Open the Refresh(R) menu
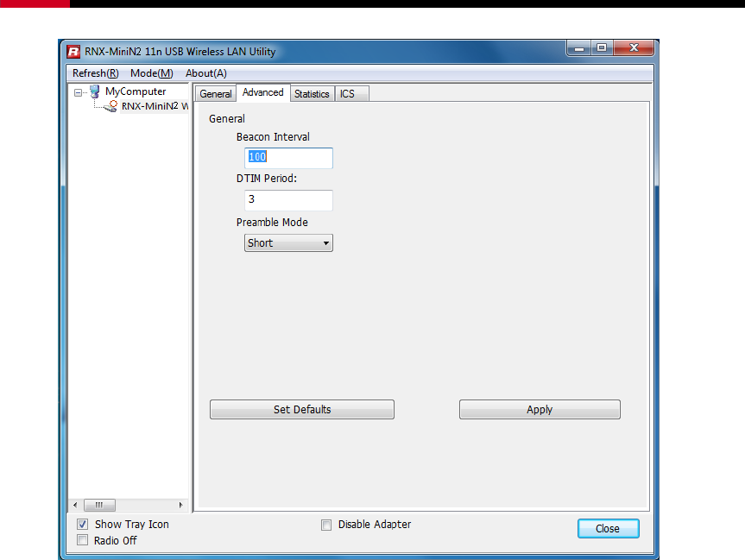Screen dimensions: 745x560 pos(96,73)
